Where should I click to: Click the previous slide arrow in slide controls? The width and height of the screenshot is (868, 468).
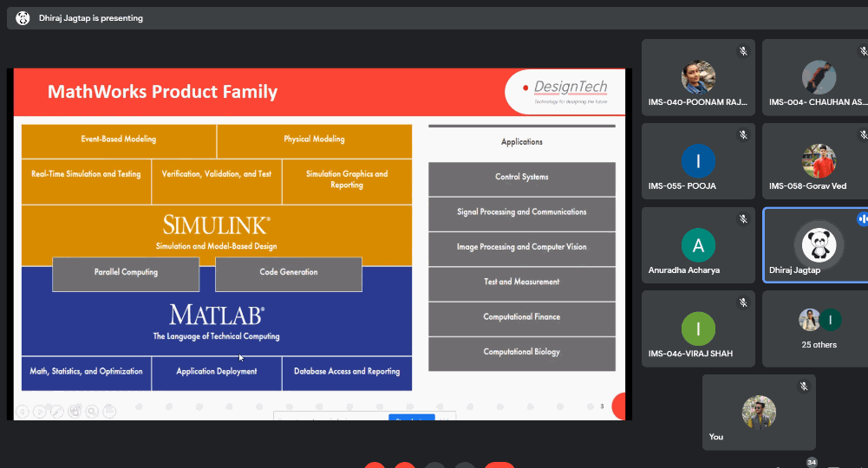coord(23,411)
